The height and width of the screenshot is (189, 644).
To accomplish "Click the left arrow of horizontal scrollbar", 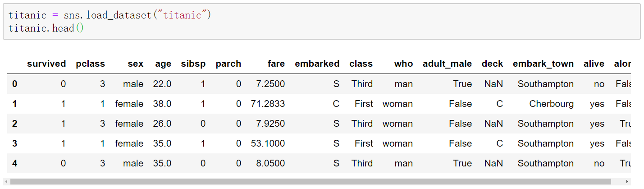I will (6, 182).
